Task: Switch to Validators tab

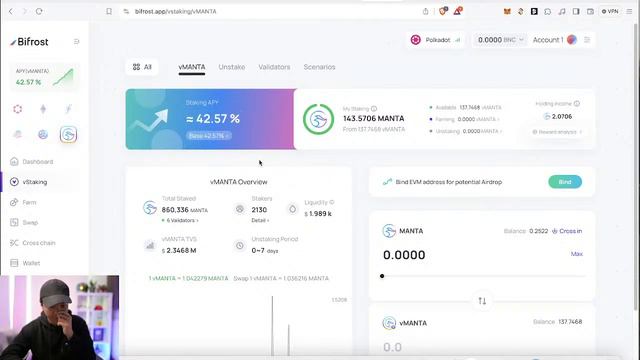Action: pos(274,67)
